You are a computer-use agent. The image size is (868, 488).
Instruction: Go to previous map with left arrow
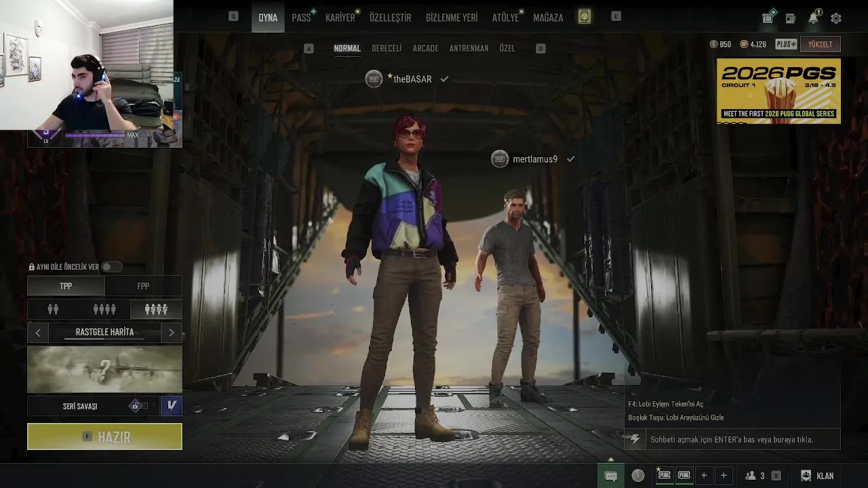click(38, 332)
